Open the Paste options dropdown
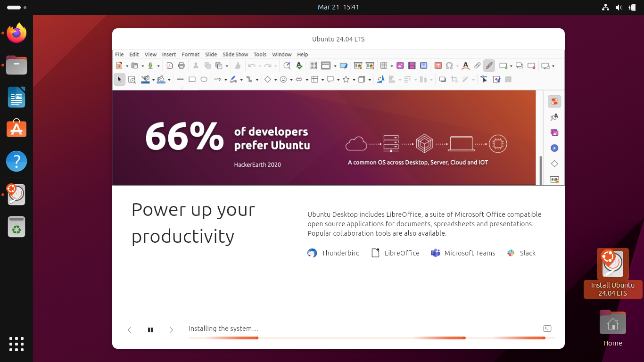 227,66
